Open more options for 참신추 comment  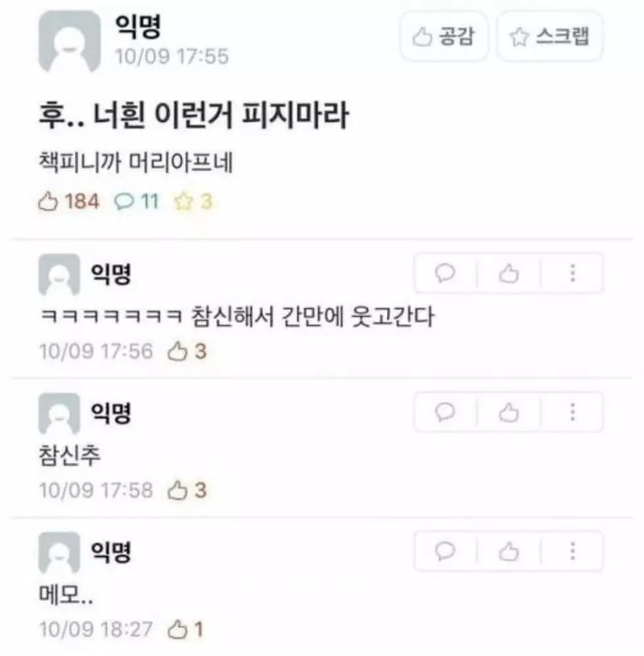[x=572, y=412]
